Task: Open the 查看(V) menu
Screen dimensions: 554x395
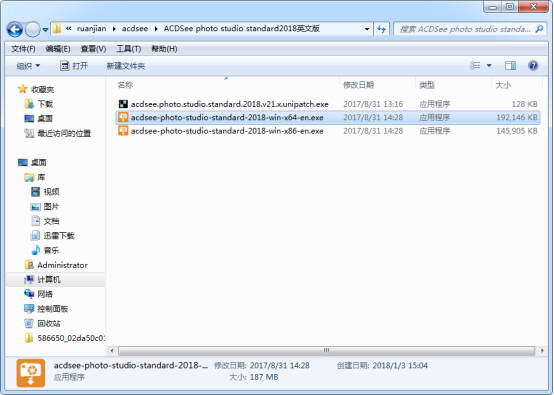Action: 93,49
